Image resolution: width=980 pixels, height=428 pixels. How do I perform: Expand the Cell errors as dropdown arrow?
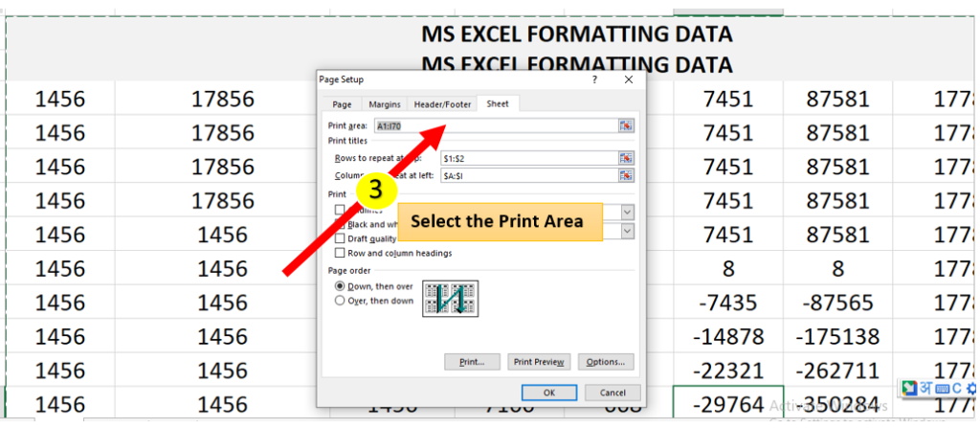[x=628, y=231]
